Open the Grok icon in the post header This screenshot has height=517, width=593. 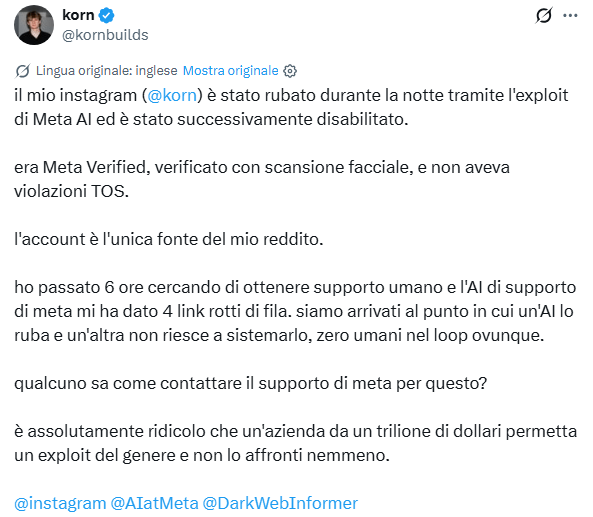(x=543, y=16)
